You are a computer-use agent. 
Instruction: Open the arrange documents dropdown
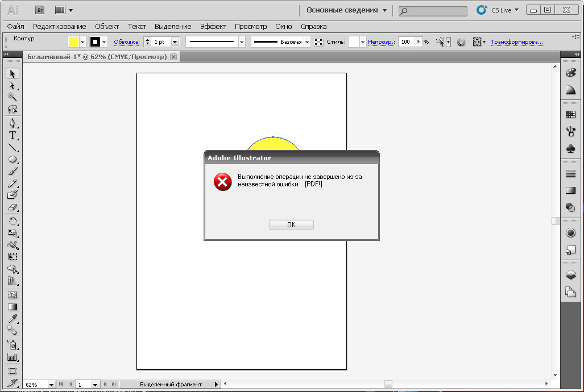pos(64,10)
